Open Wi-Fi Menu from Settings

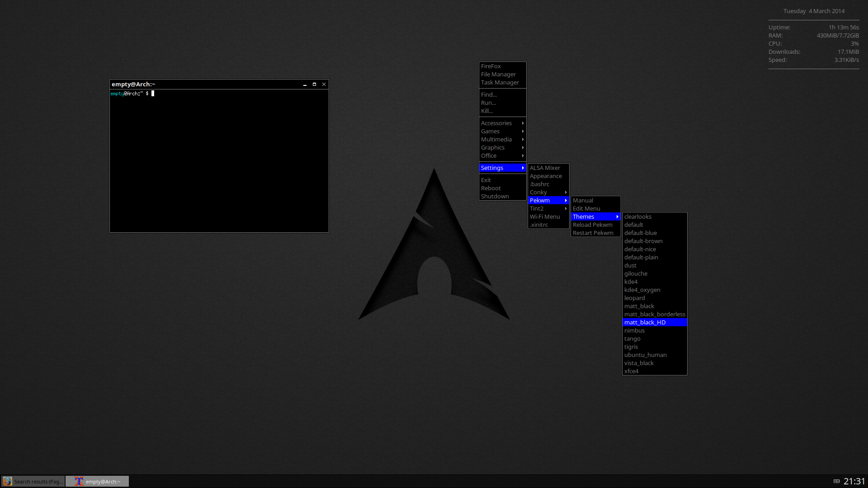tap(548, 216)
